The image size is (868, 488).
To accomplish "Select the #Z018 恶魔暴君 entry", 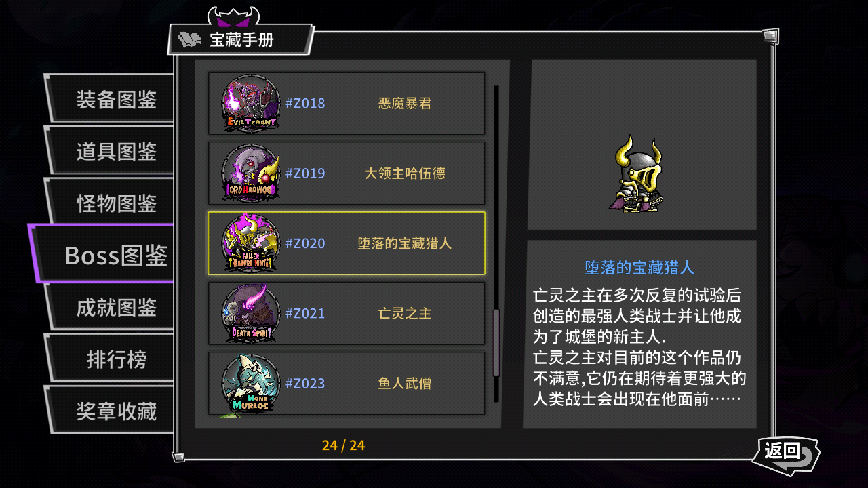I will 346,103.
